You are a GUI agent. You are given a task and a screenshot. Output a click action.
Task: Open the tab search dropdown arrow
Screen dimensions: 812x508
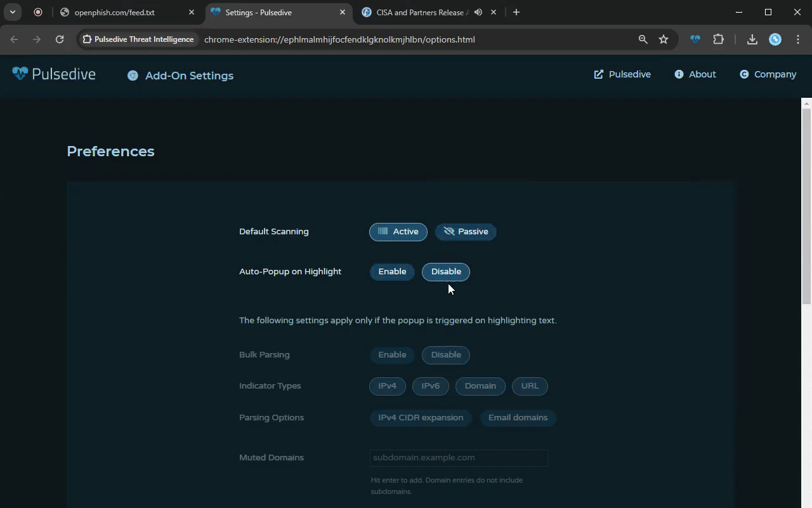point(13,12)
